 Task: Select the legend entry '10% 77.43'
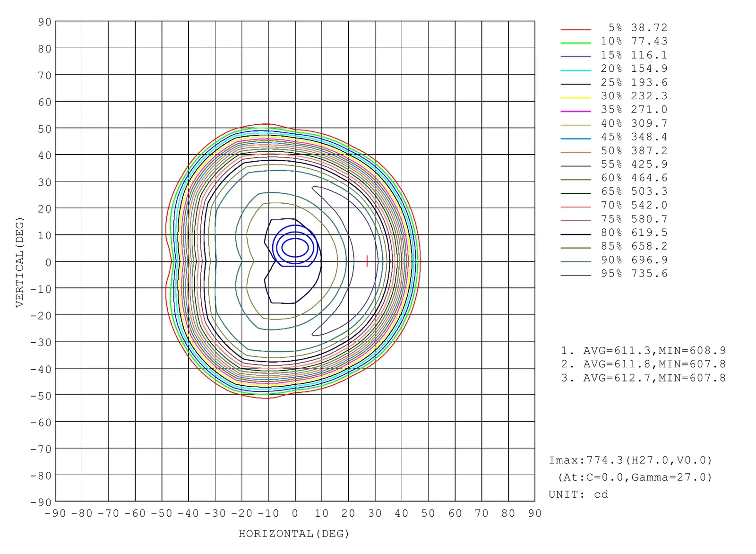point(614,42)
